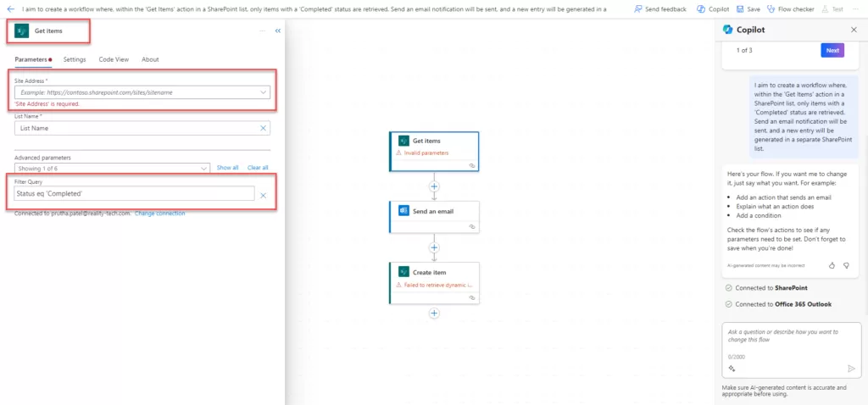Click the Invalid parameters warning on Get items
Viewport: 868px width, 405px height.
[x=422, y=153]
